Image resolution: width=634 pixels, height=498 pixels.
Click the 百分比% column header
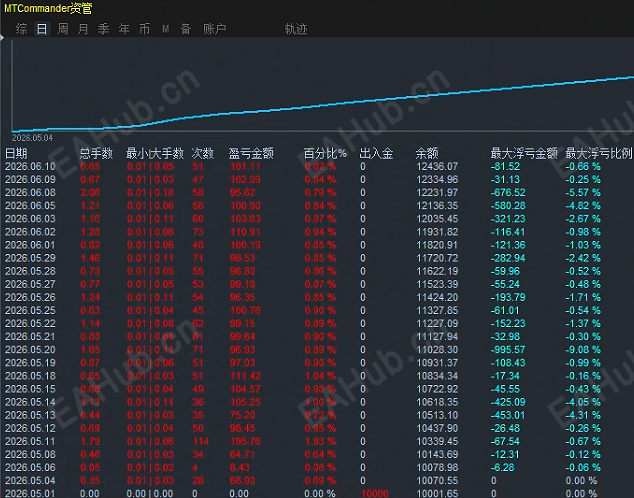pyautogui.click(x=325, y=153)
